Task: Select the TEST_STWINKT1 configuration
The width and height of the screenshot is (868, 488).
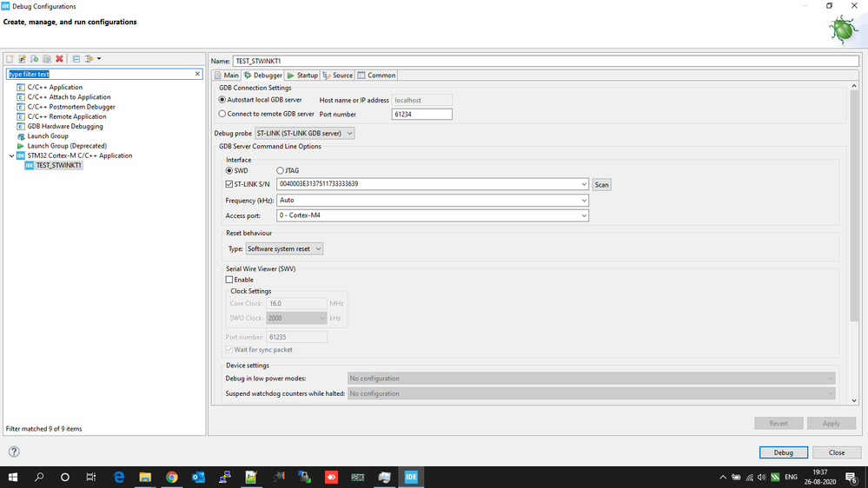Action: click(58, 166)
